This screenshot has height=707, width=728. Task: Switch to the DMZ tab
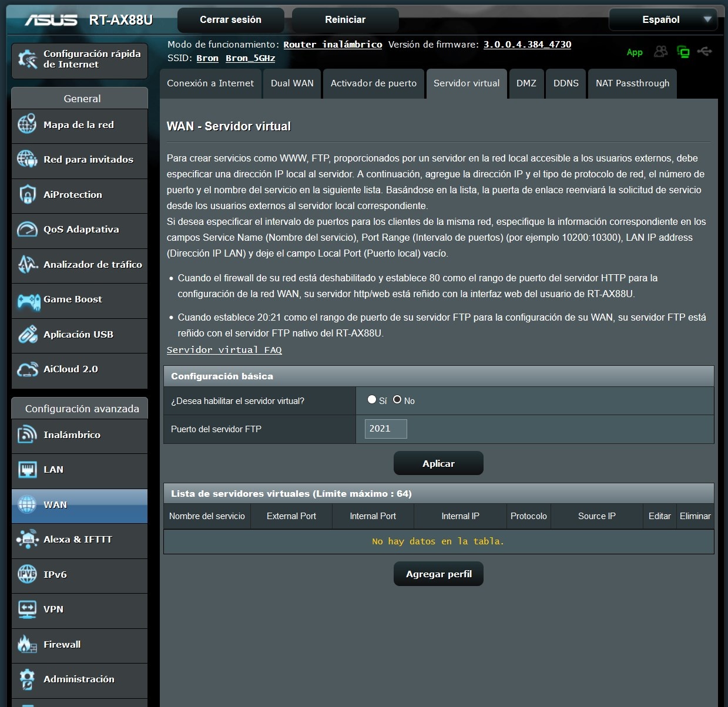tap(526, 83)
